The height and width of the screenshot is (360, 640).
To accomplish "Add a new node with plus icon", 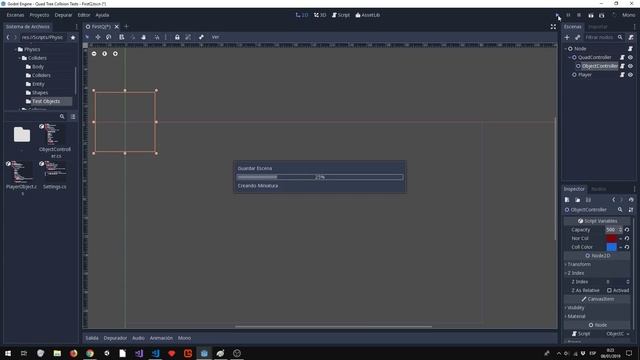I will pyautogui.click(x=567, y=37).
